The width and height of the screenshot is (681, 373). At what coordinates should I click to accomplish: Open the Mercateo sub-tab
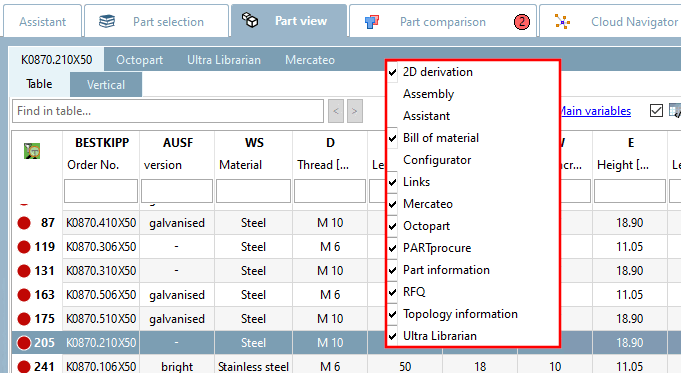(310, 60)
